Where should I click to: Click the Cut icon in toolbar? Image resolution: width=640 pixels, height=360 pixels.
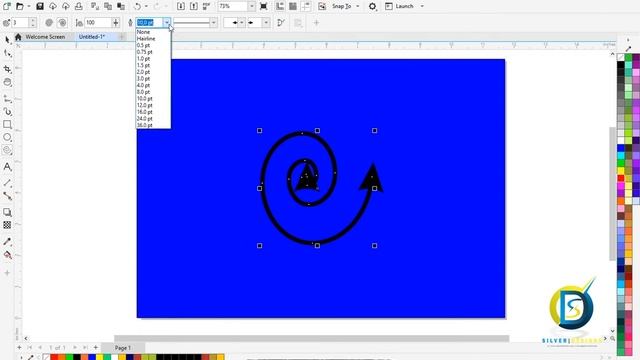(95, 6)
